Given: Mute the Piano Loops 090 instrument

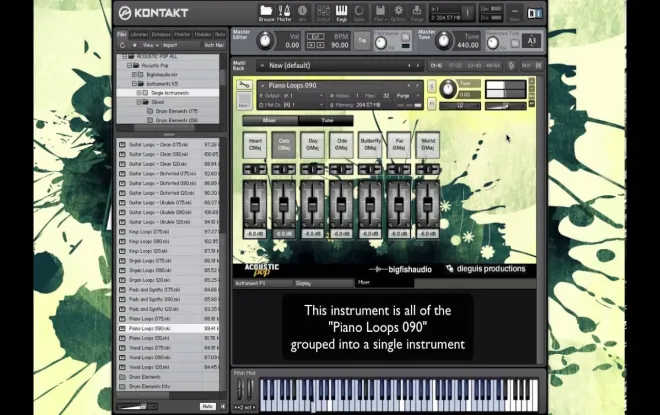Looking at the screenshot, I should tap(431, 104).
